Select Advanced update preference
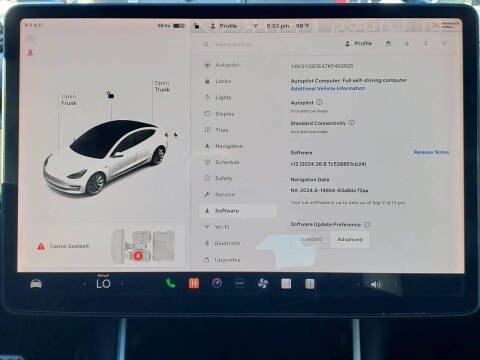The image size is (480, 360). (350, 239)
